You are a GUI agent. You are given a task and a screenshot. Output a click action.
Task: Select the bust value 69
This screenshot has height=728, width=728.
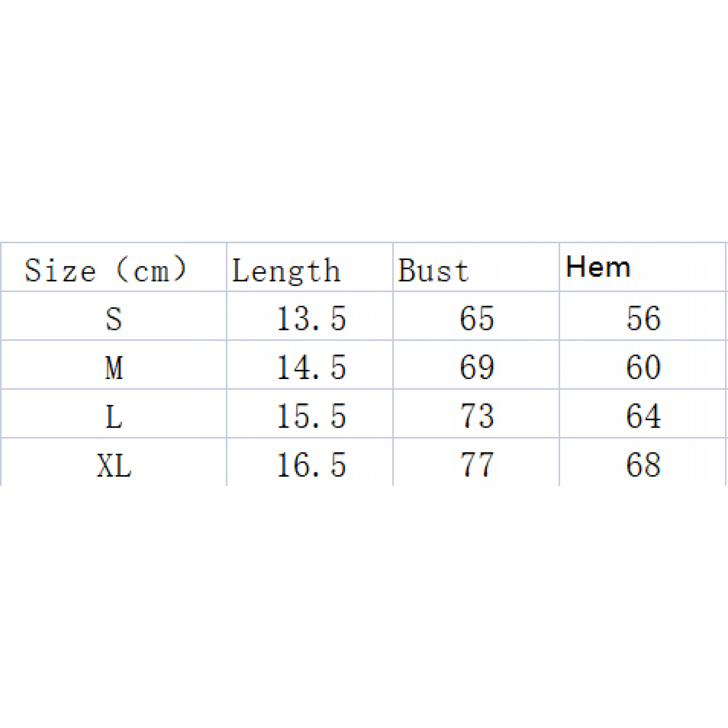[x=477, y=367]
